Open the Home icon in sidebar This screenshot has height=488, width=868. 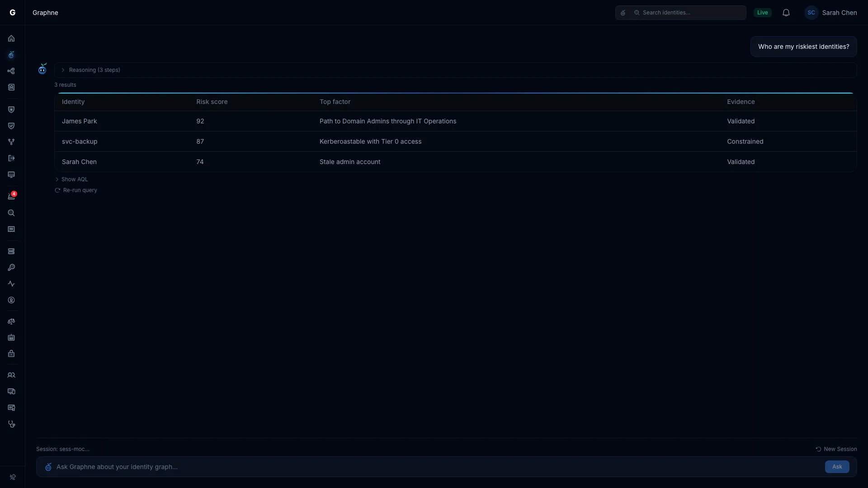(11, 38)
